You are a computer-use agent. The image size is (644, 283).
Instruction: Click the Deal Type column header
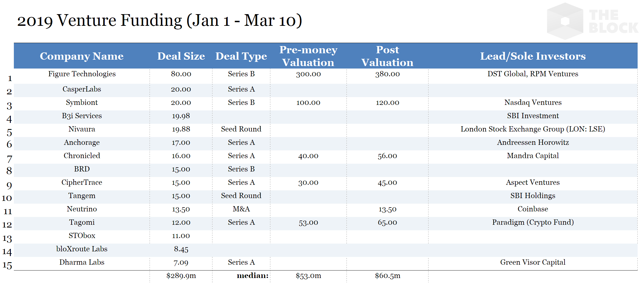pyautogui.click(x=241, y=56)
